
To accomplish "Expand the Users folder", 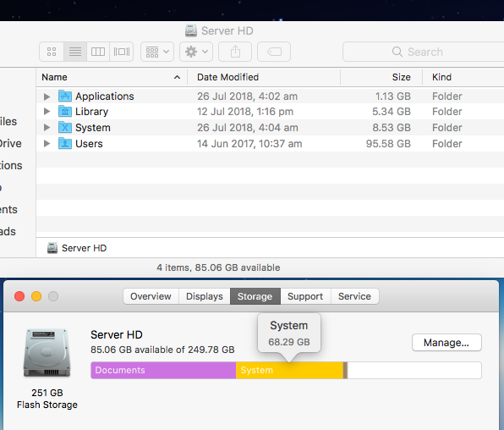I will 47,144.
